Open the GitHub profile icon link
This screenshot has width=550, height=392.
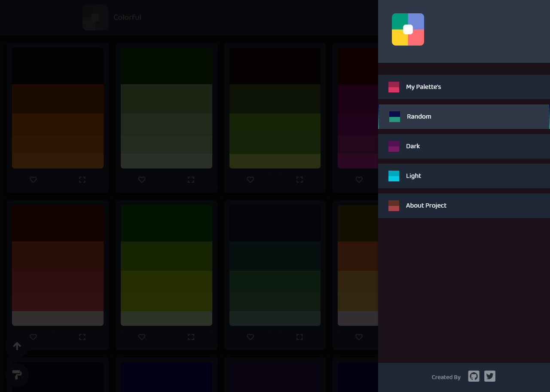click(x=474, y=376)
